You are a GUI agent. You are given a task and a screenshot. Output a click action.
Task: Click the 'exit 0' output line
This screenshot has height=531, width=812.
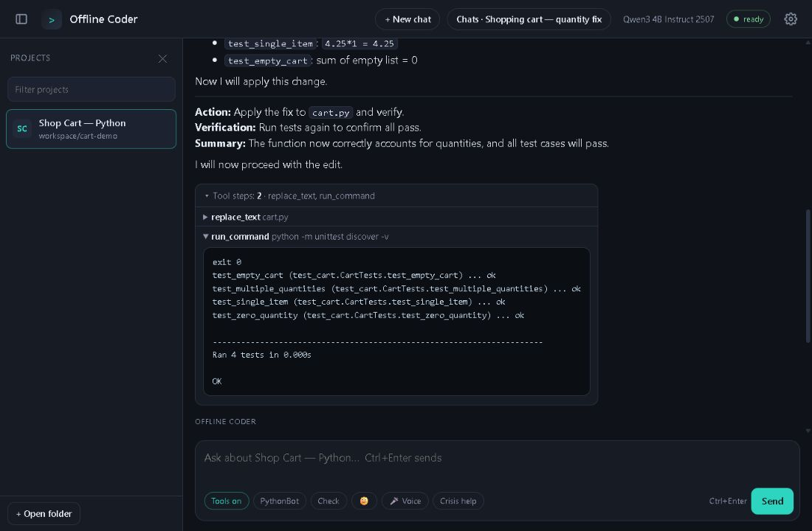pos(227,262)
